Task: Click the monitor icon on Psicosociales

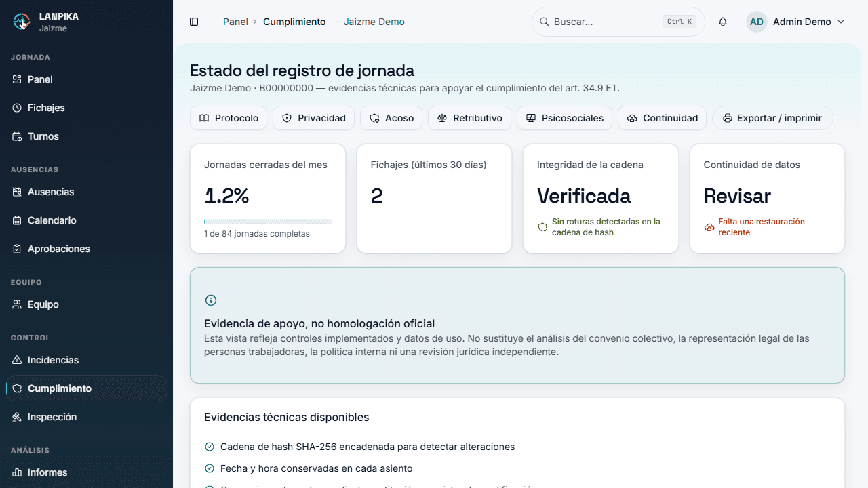Action: [531, 118]
